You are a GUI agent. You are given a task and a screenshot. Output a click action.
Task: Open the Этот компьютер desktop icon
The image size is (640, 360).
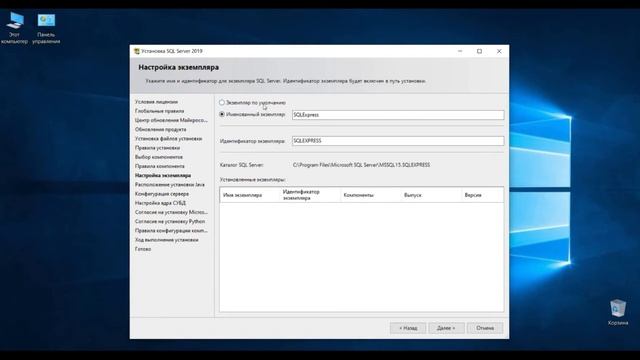[15, 28]
